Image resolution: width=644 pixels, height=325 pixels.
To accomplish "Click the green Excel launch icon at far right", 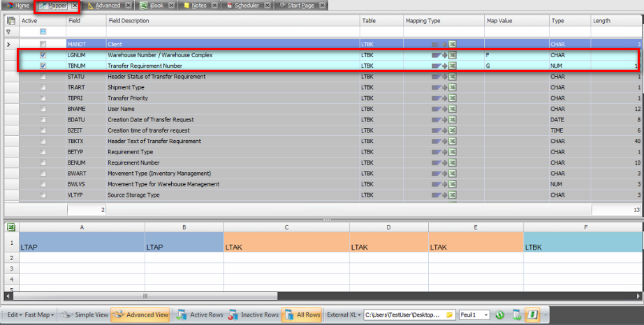I will coord(532,315).
